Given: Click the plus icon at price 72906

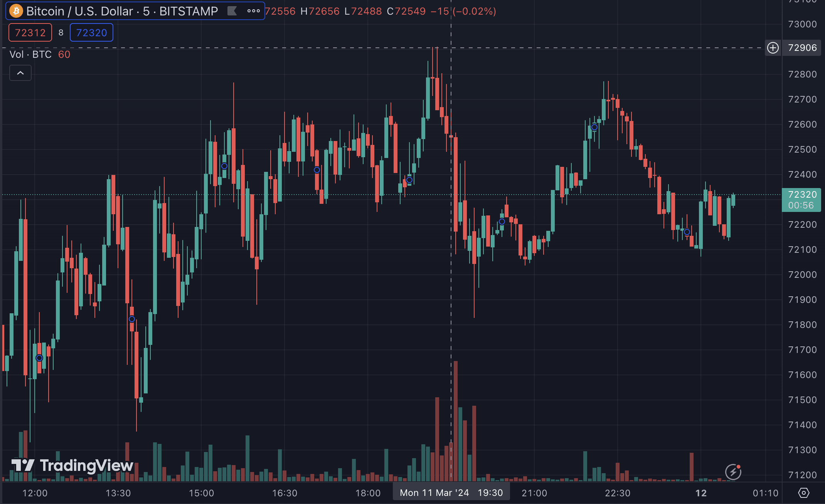Looking at the screenshot, I should tap(773, 48).
